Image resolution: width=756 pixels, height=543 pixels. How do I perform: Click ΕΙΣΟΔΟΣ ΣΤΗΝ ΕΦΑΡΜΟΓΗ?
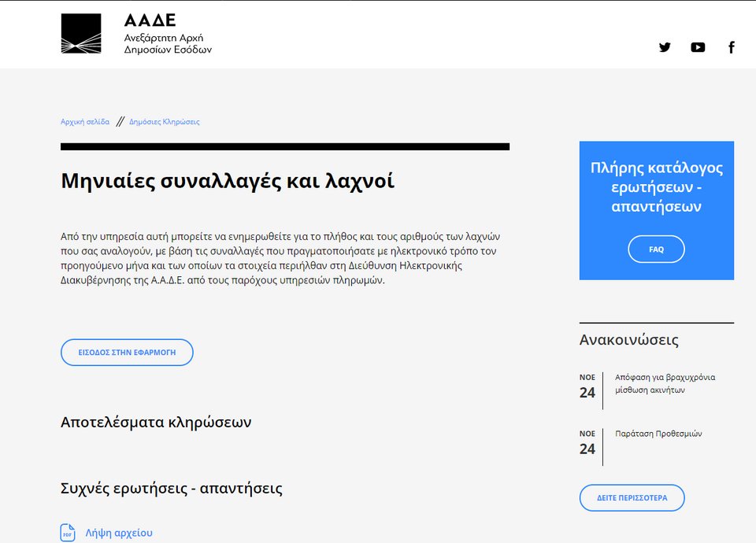pyautogui.click(x=127, y=352)
